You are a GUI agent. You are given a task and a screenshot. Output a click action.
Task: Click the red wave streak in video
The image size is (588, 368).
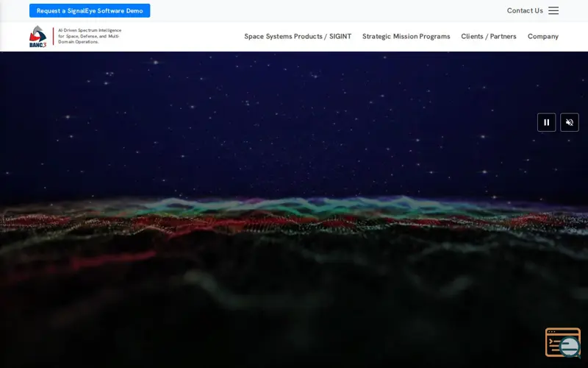112,259
